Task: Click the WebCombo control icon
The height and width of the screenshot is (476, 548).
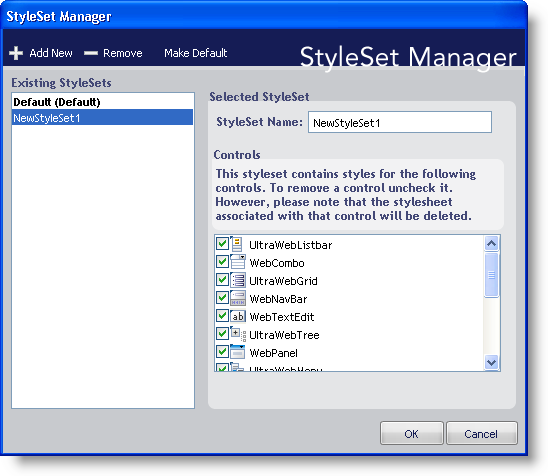Action: 238,262
